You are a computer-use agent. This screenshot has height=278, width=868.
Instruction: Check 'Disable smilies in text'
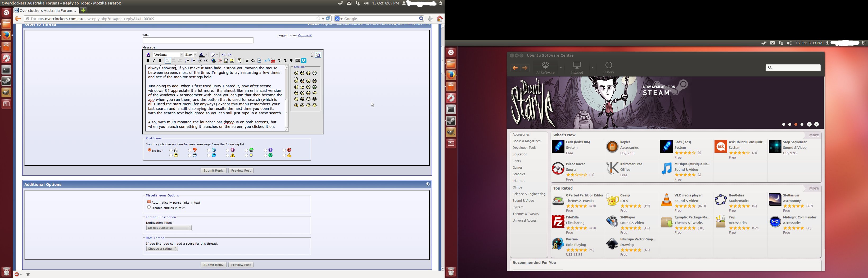coord(149,208)
